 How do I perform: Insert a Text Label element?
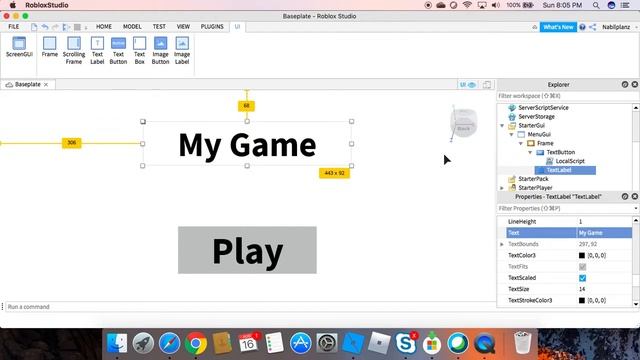pos(97,51)
